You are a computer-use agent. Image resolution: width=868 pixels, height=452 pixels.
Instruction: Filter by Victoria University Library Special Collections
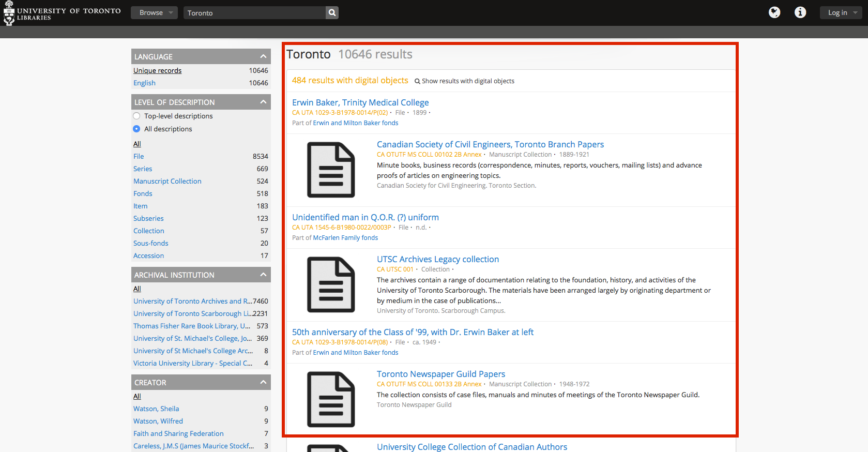193,363
